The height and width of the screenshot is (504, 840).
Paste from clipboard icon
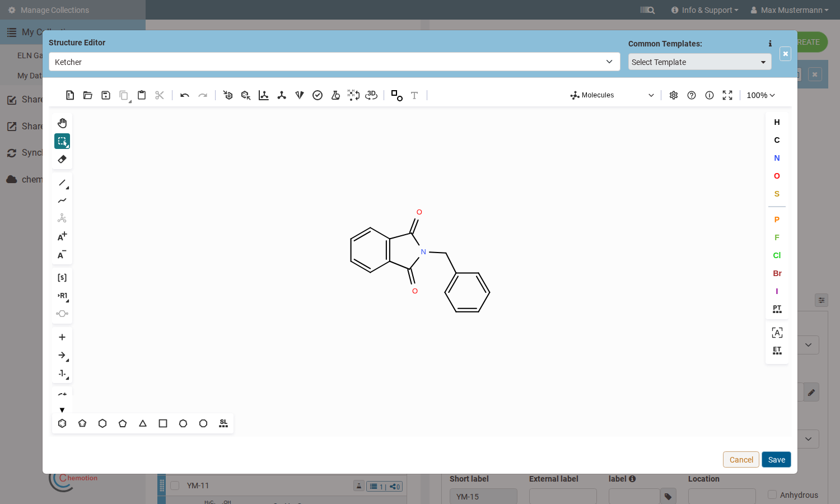(142, 95)
